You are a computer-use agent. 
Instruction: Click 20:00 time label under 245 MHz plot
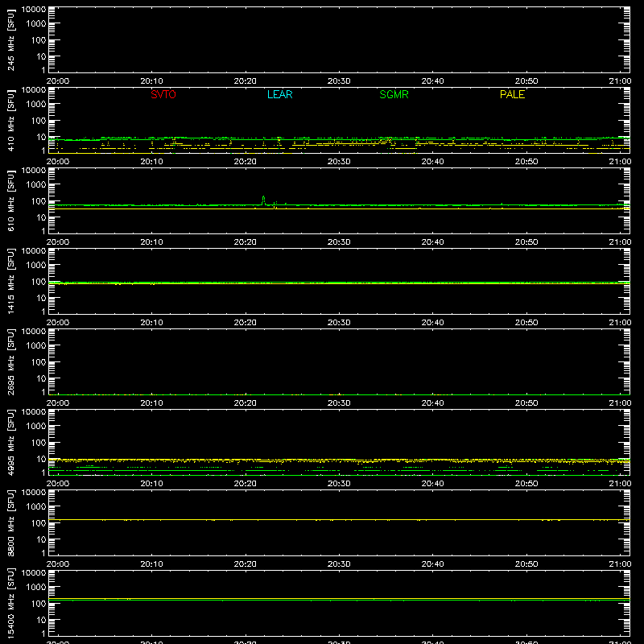point(57,81)
